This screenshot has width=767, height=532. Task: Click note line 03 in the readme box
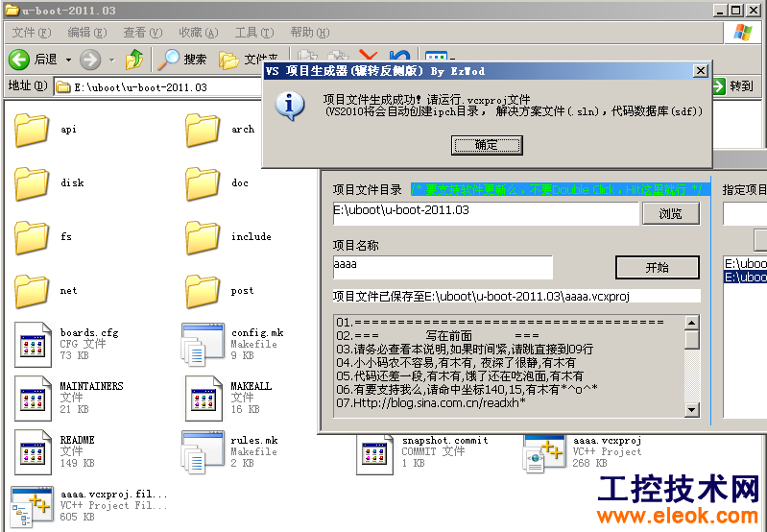[465, 349]
